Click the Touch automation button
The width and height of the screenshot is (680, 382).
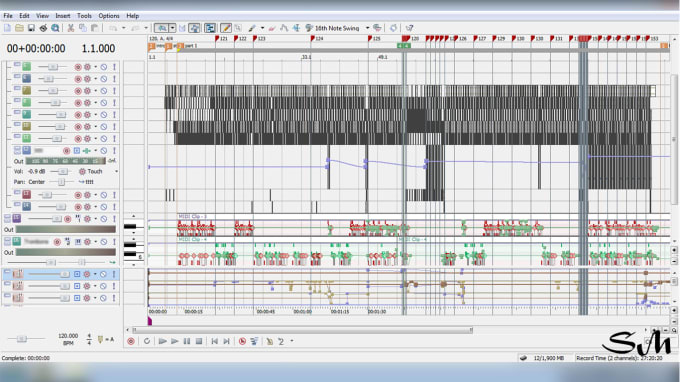coord(90,171)
